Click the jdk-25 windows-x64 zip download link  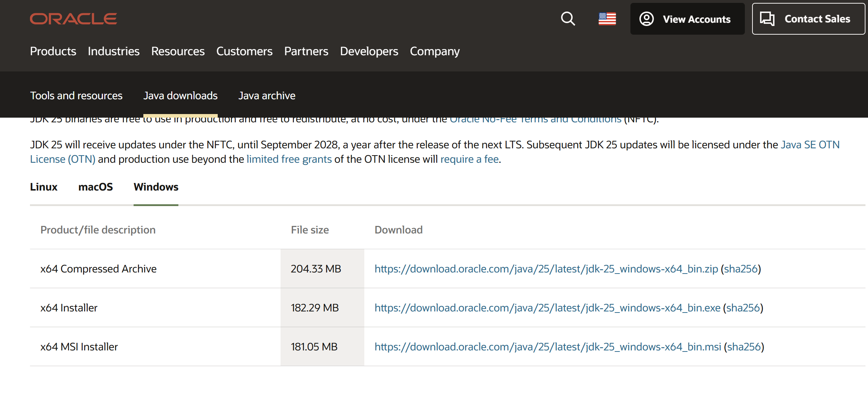pos(546,269)
